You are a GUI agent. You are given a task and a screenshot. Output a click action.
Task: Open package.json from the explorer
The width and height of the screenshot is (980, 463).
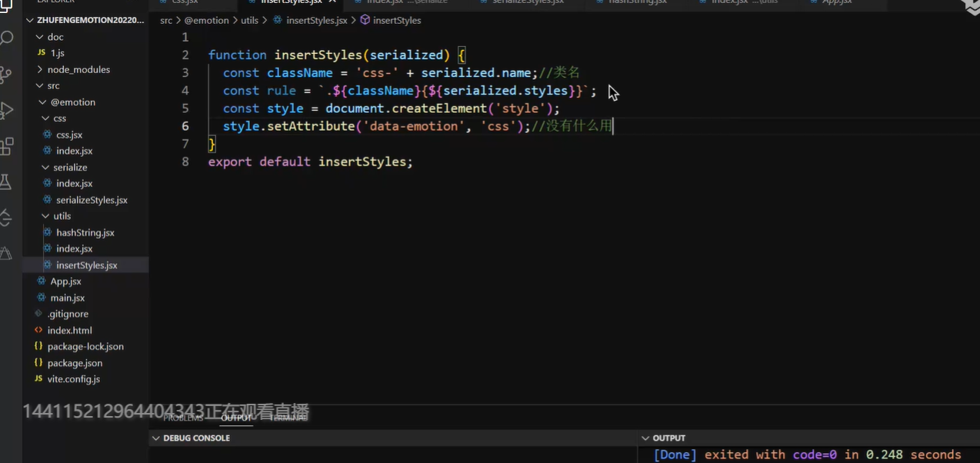[x=75, y=363]
